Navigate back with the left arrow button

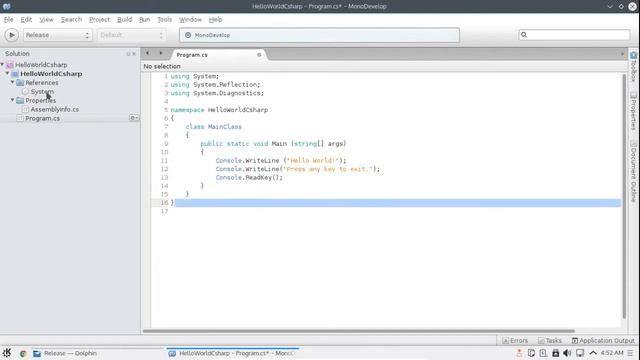147,53
